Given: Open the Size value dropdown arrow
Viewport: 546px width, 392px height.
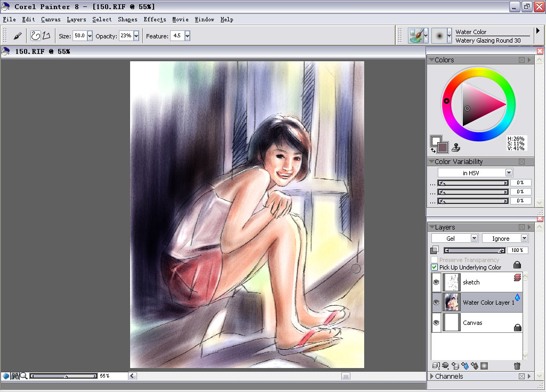Looking at the screenshot, I should [90, 36].
